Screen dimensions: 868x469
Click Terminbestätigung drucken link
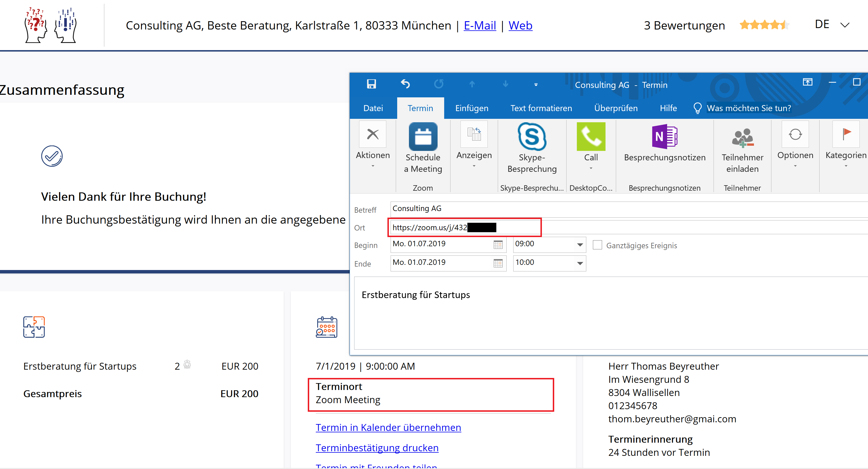377,448
